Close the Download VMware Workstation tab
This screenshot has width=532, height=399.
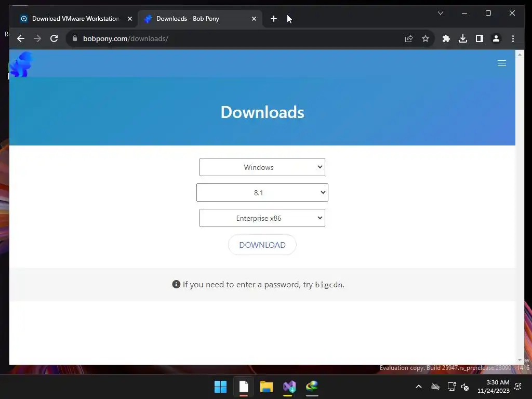(129, 19)
